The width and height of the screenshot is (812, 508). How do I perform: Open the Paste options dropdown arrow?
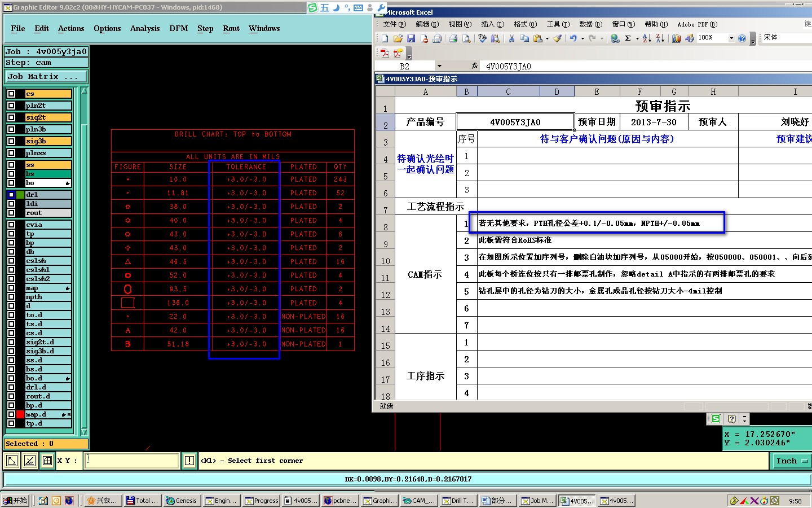547,38
